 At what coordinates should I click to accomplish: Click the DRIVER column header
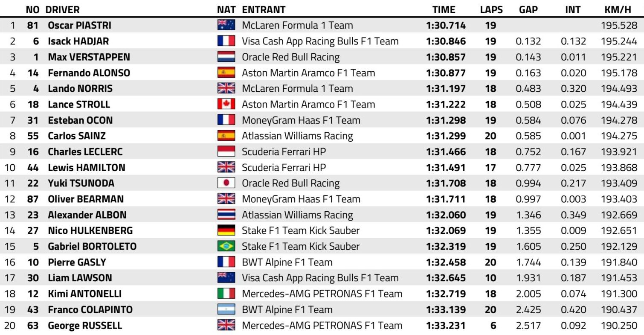click(x=62, y=9)
